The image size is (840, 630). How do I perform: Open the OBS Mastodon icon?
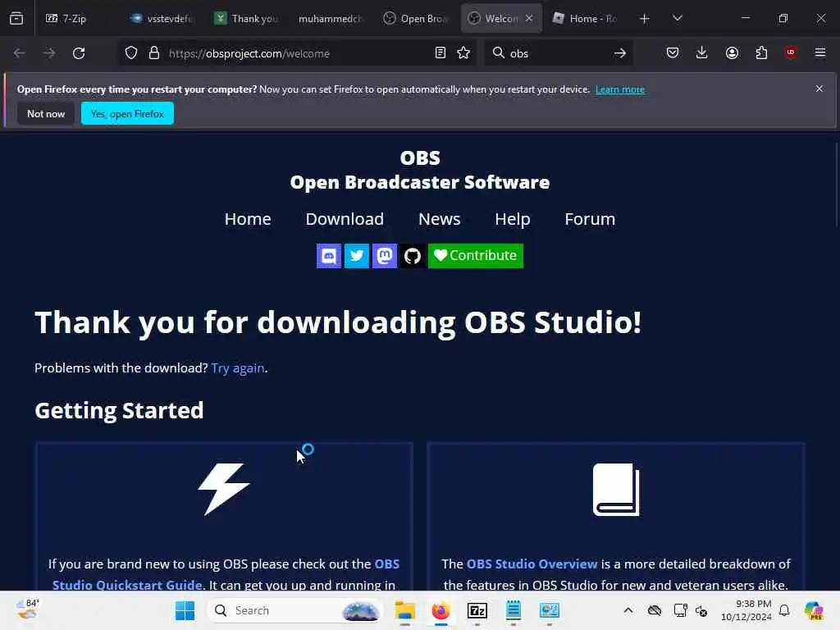click(x=385, y=256)
